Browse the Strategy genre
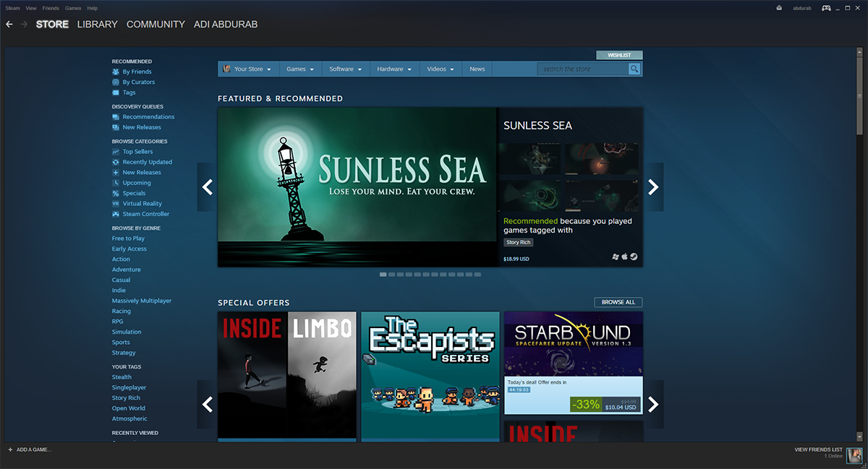The width and height of the screenshot is (868, 469). [124, 353]
